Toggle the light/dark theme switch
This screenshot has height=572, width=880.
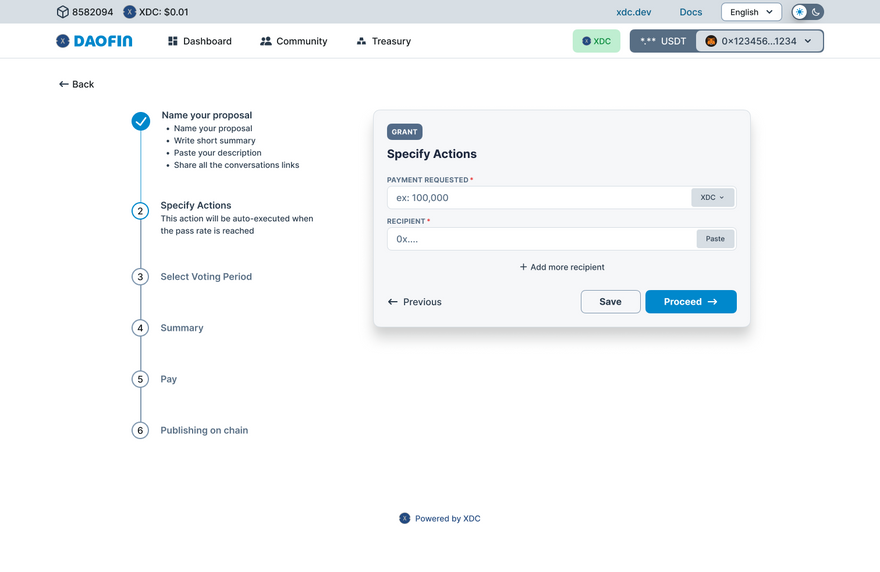click(x=808, y=12)
